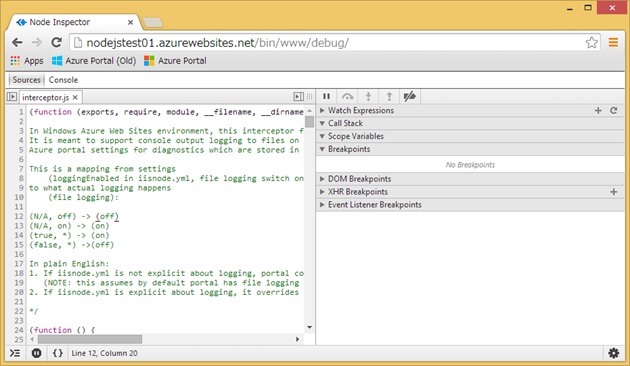
Task: Click the step out of function icon
Action: click(389, 96)
